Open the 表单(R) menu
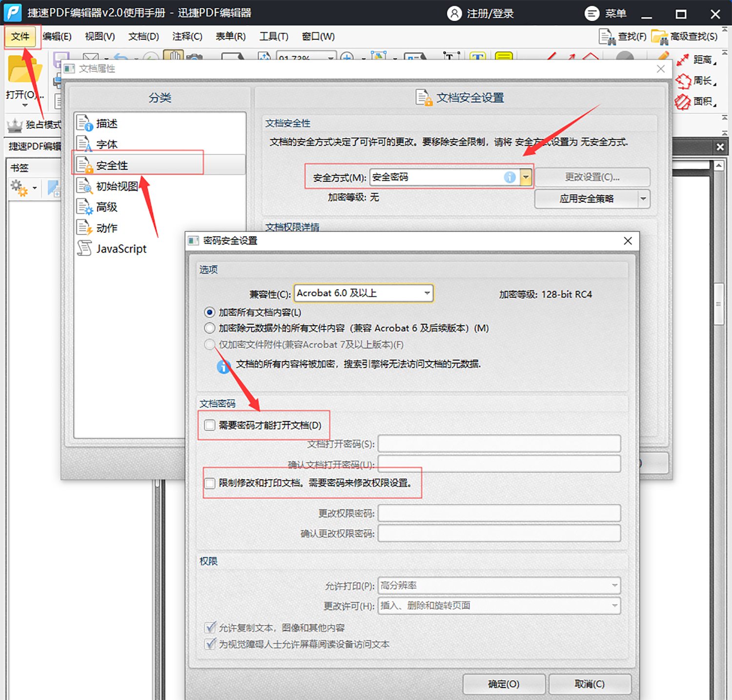The height and width of the screenshot is (700, 732). tap(231, 37)
